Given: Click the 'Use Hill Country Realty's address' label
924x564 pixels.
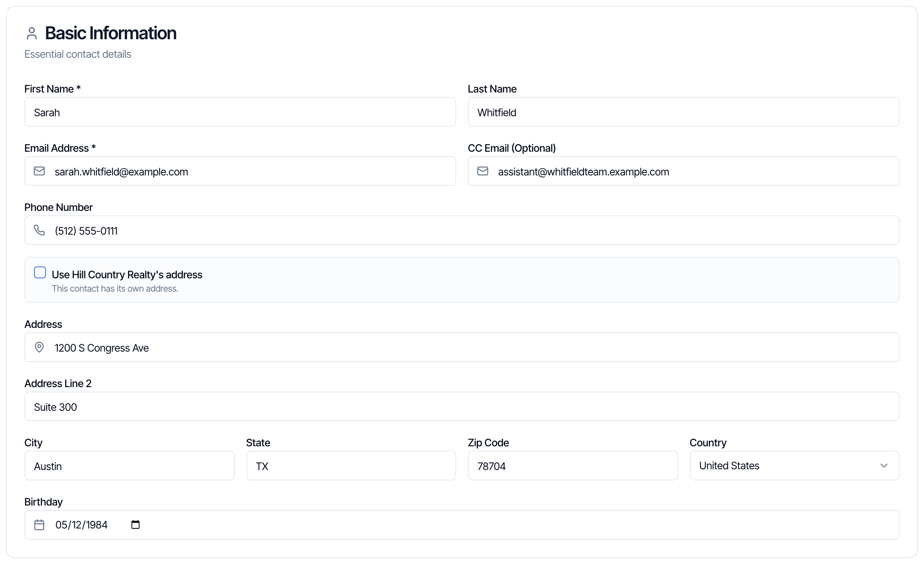Looking at the screenshot, I should click(127, 275).
